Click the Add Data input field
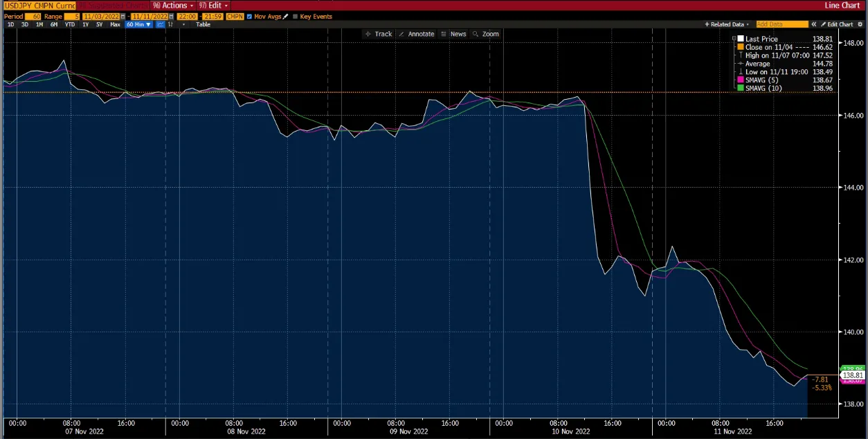Viewport: 868px width, 439px height. click(782, 24)
